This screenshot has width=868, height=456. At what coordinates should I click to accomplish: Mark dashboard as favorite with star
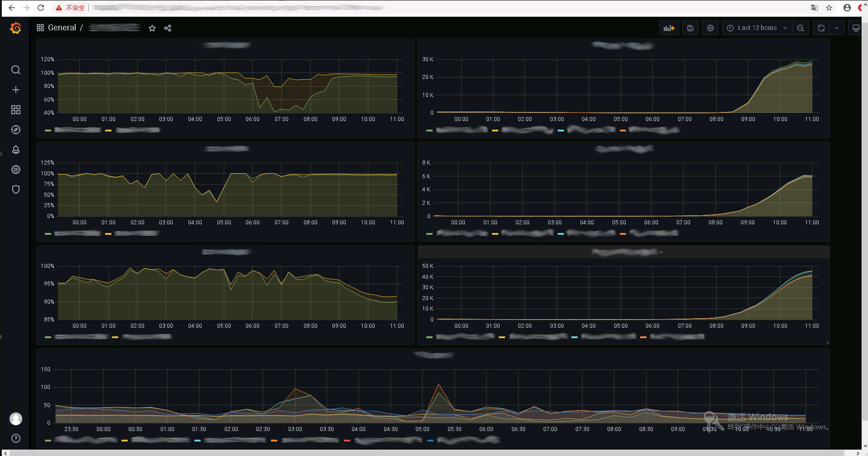coord(152,28)
